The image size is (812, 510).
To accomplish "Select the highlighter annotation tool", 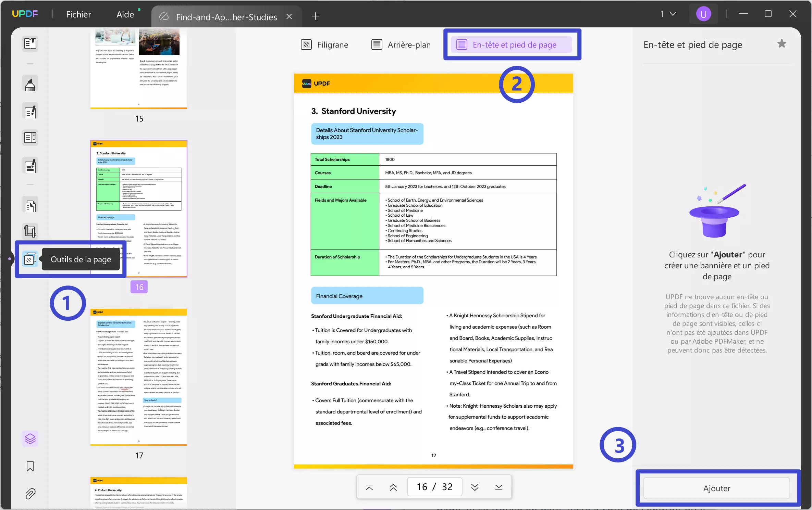I will [30, 83].
